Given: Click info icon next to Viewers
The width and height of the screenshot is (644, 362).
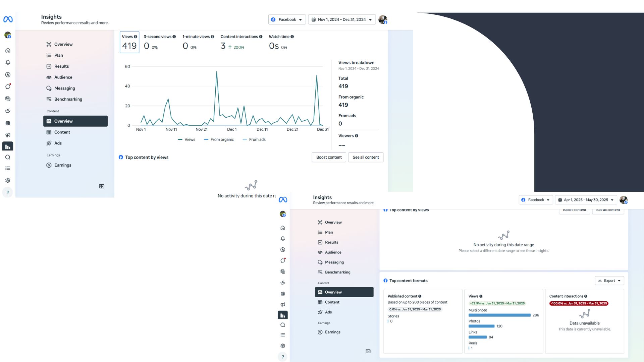Looking at the screenshot, I should click(357, 136).
